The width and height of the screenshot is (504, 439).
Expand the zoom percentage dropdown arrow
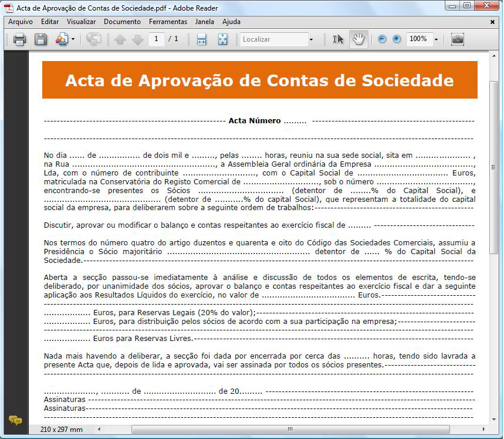click(436, 39)
